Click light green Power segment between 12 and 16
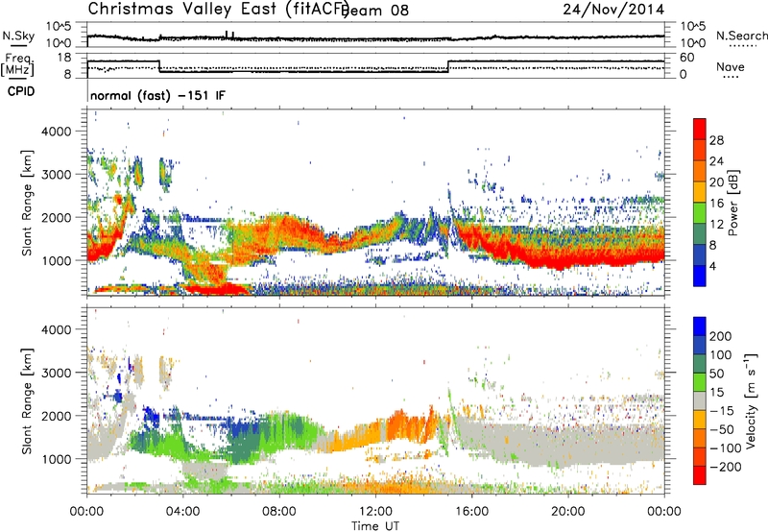The image size is (768, 532). pyautogui.click(x=700, y=213)
